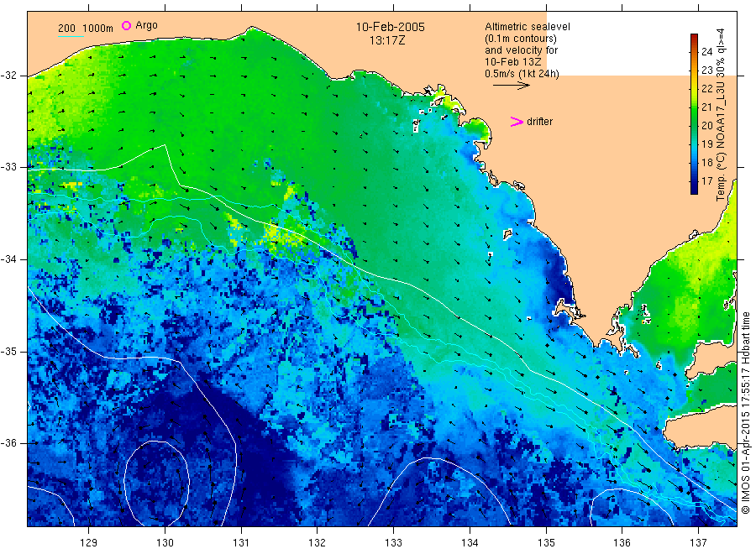Click the colorbar value '18'
This screenshot has width=756, height=554.
tap(706, 162)
